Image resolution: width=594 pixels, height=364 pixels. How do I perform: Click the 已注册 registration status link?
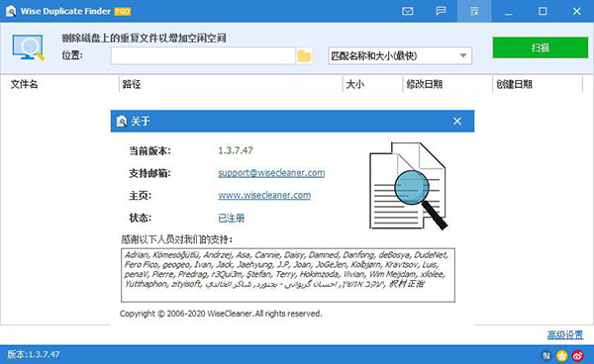click(x=231, y=218)
